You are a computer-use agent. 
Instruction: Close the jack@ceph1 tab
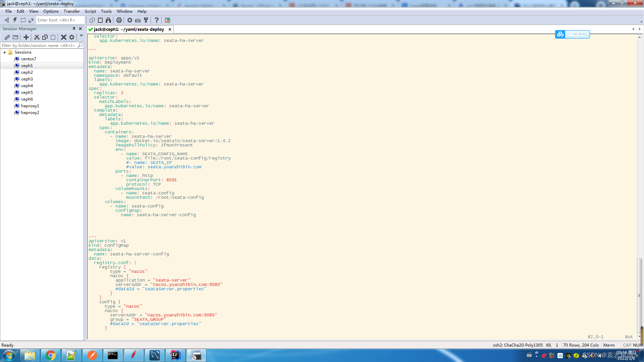point(170,29)
